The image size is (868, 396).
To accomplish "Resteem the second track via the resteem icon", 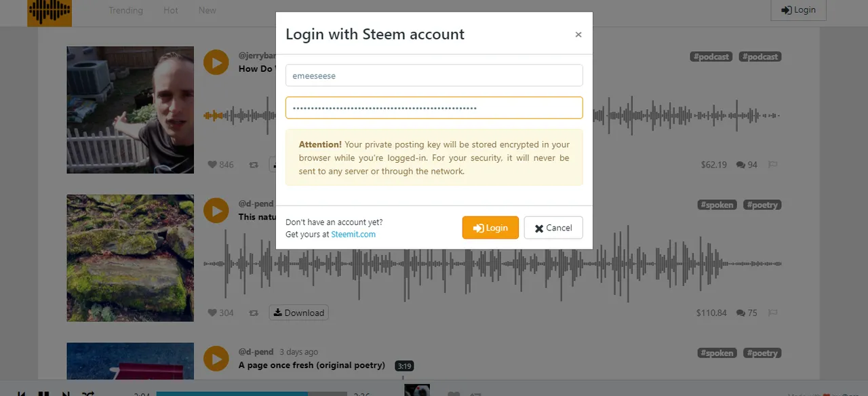I will click(254, 313).
